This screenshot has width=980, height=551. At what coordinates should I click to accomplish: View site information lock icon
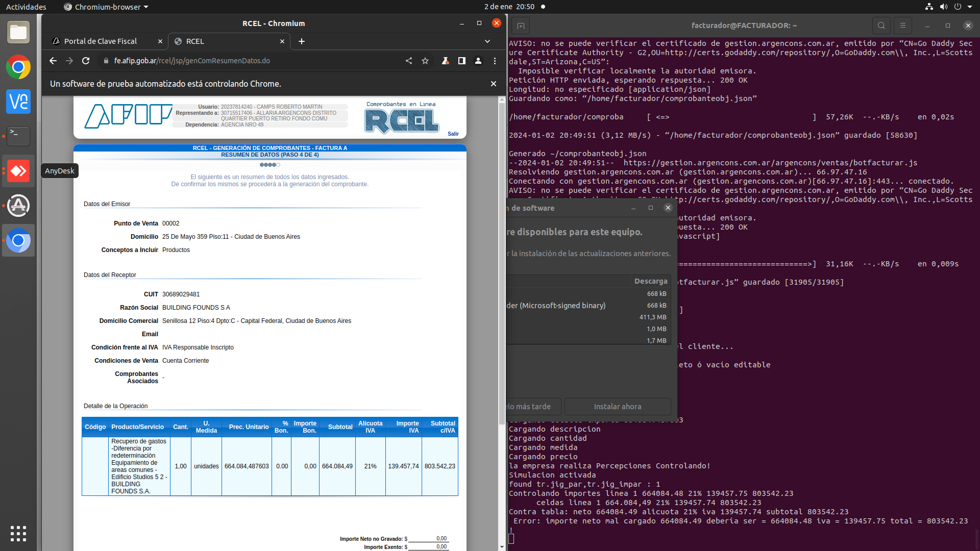pos(106,61)
